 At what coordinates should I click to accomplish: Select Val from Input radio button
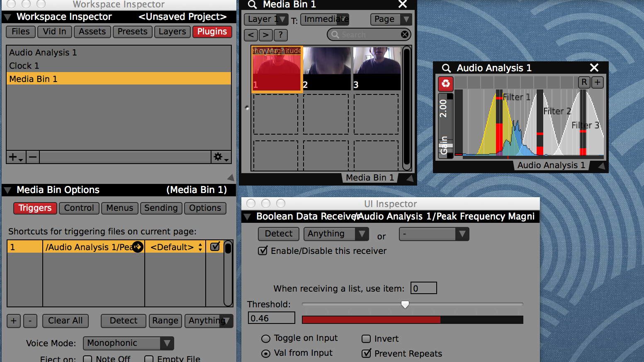(266, 354)
